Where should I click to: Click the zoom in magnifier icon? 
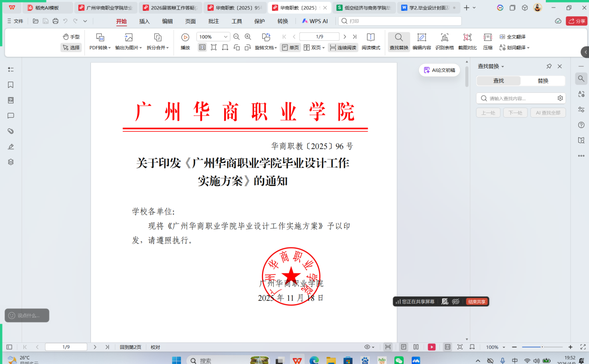pyautogui.click(x=248, y=37)
